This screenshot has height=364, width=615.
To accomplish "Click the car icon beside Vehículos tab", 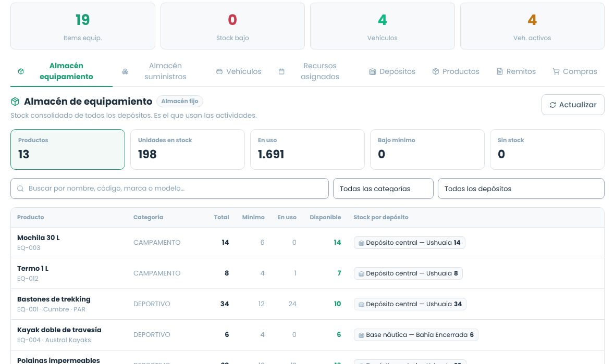I will click(x=219, y=71).
